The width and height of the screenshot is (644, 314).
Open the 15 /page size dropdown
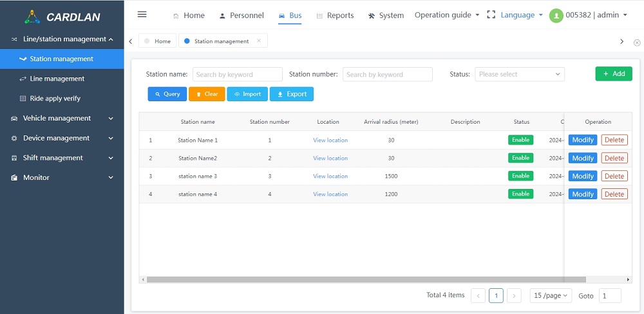pos(551,295)
